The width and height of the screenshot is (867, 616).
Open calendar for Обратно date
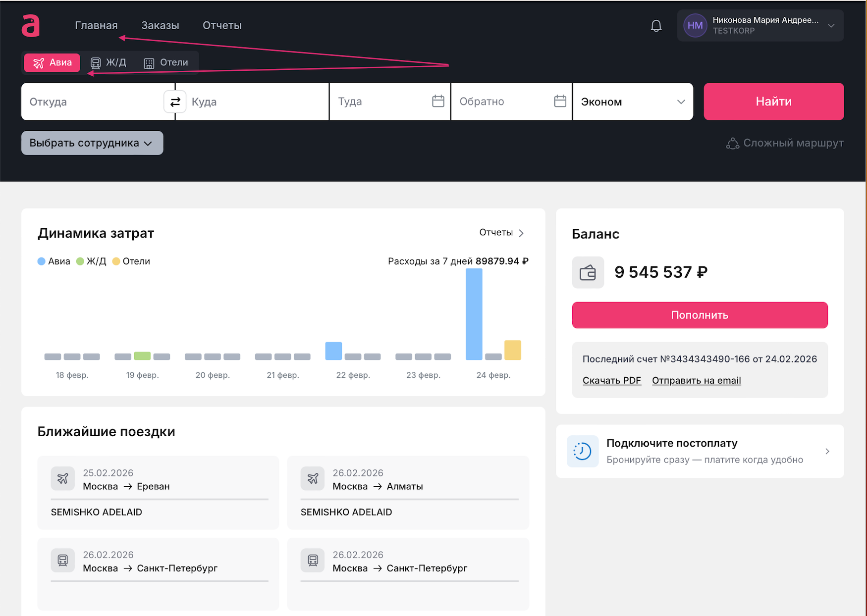560,101
